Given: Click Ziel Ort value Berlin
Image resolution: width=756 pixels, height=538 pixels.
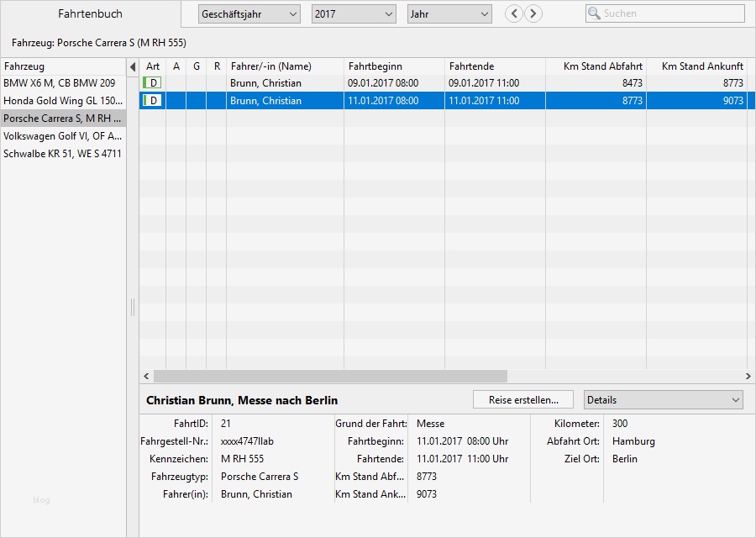Looking at the screenshot, I should point(625,459).
